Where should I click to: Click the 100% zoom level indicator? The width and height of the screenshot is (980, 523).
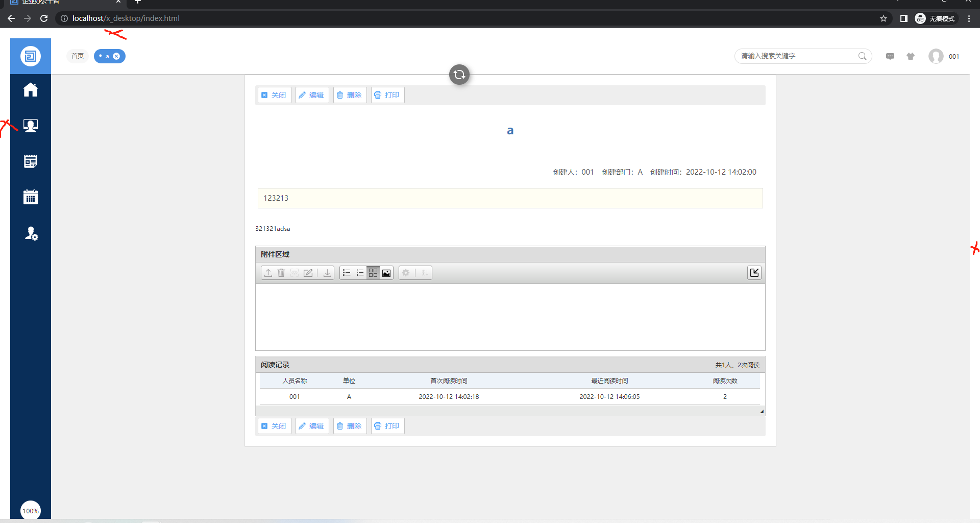[x=31, y=510]
